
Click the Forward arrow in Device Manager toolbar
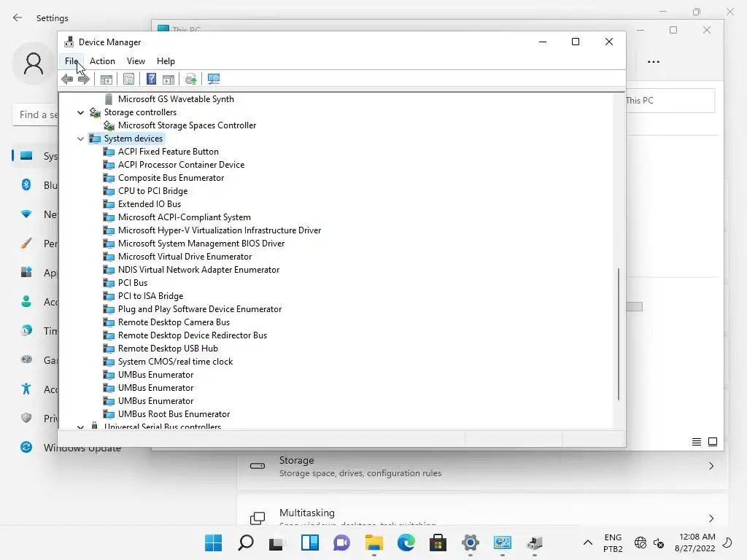(83, 79)
